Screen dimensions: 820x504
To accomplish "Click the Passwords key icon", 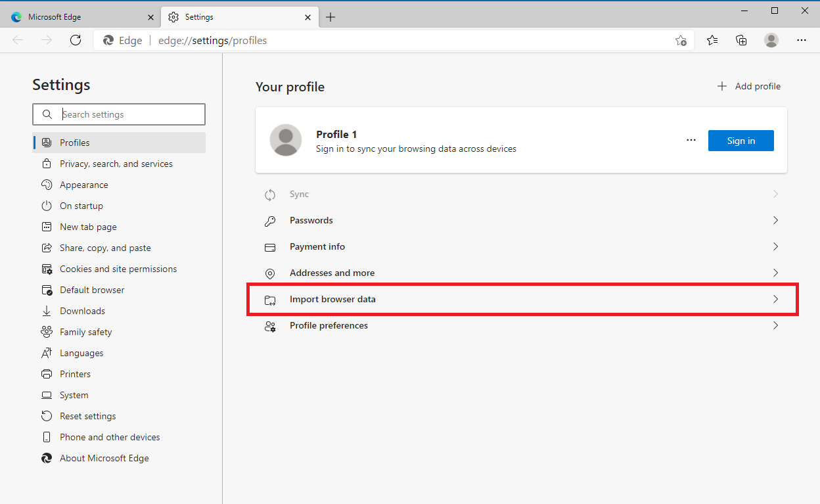I will tap(270, 221).
